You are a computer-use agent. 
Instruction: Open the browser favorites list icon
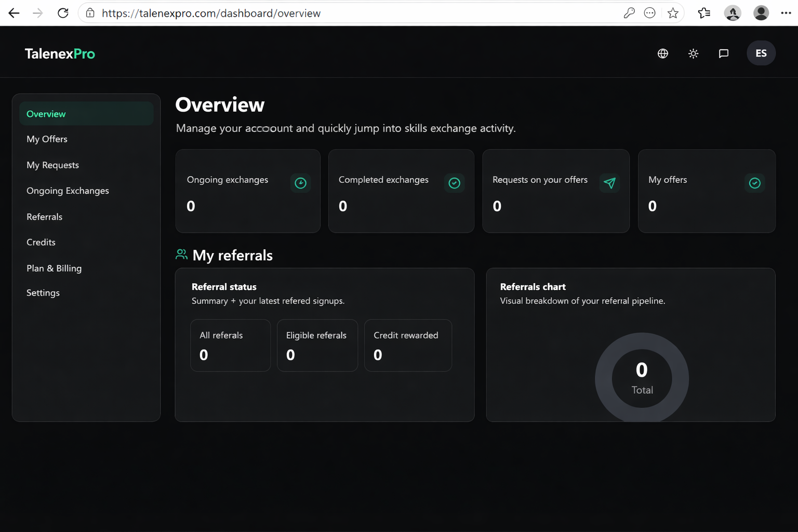[x=704, y=13]
